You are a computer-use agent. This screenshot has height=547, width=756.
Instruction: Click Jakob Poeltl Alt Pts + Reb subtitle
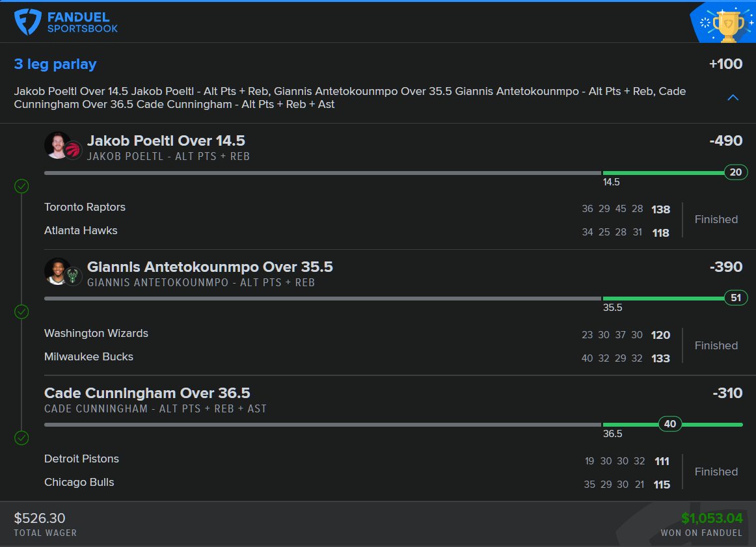click(169, 157)
